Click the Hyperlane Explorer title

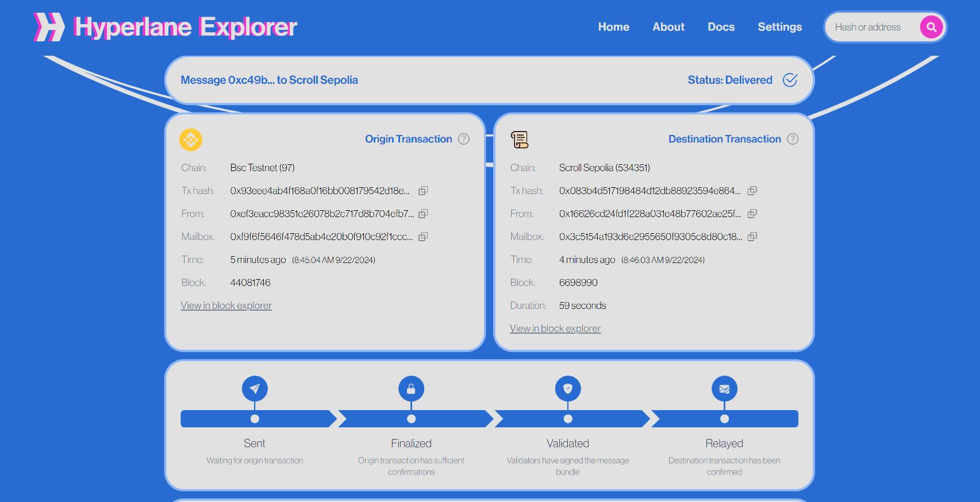pyautogui.click(x=185, y=27)
